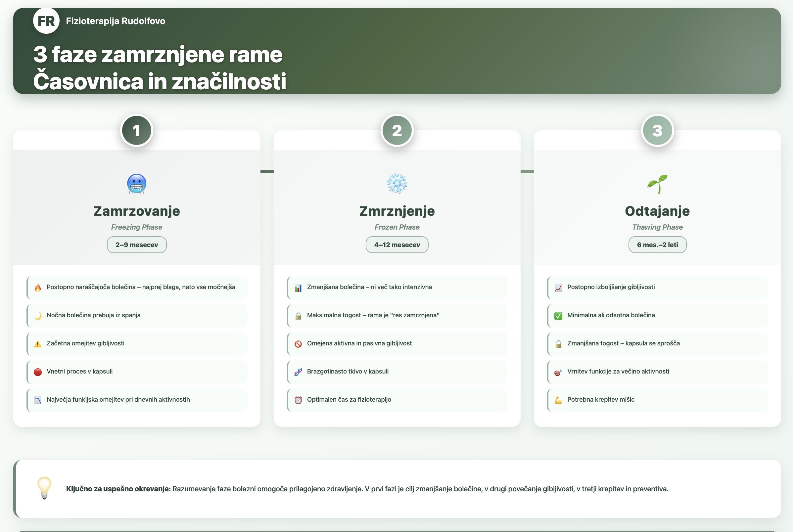Click the warning icon beside Začetna omejitev gibljivosti

coord(38,344)
